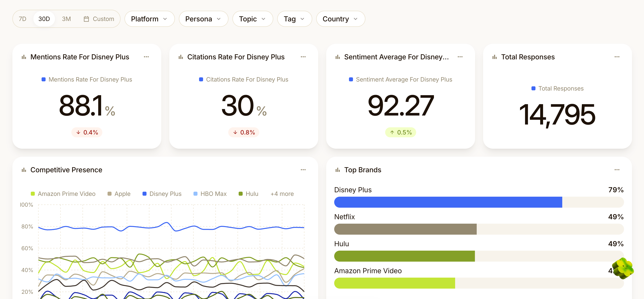This screenshot has width=644, height=299.
Task: Expand the Country filter dropdown
Action: [341, 19]
